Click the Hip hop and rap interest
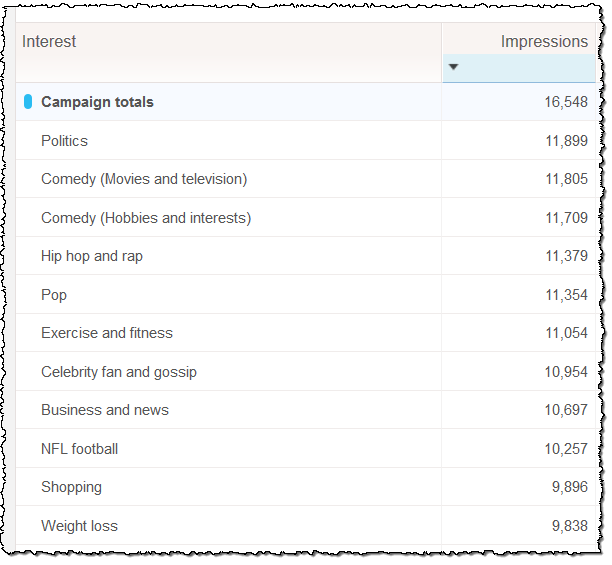612x565 pixels. click(x=91, y=256)
